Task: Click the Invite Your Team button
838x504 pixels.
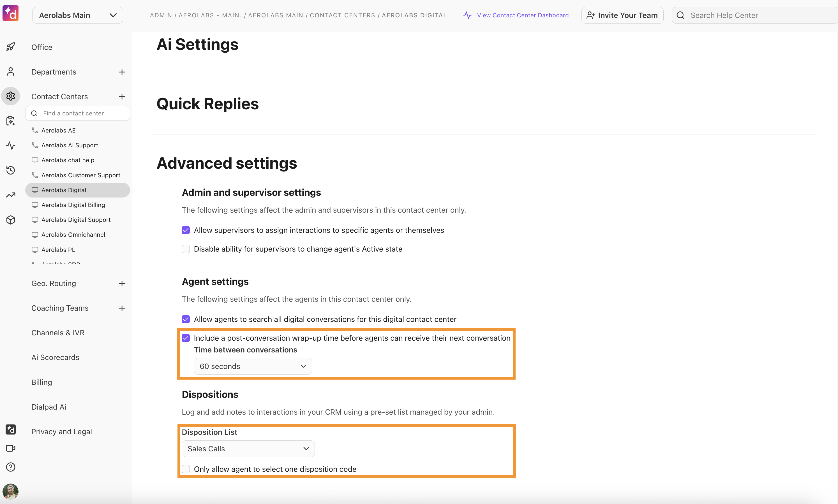Action: 622,15
